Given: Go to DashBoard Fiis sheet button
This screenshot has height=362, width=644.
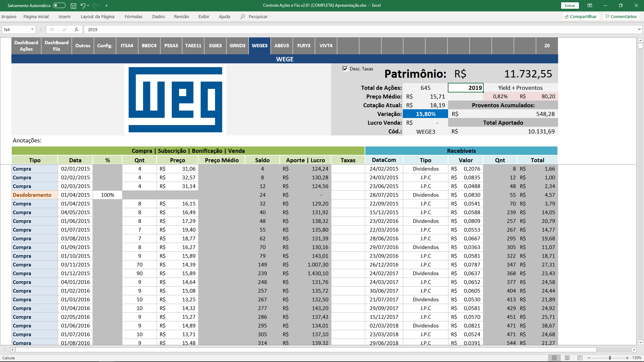Looking at the screenshot, I should point(56,46).
